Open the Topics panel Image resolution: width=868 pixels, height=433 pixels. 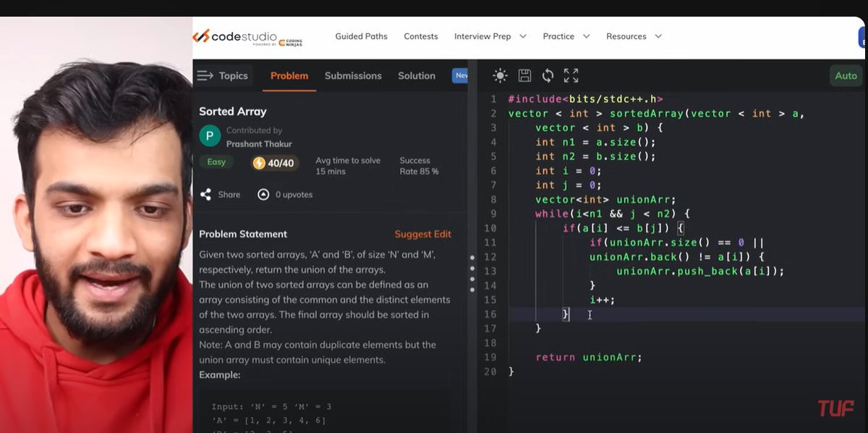pyautogui.click(x=223, y=75)
